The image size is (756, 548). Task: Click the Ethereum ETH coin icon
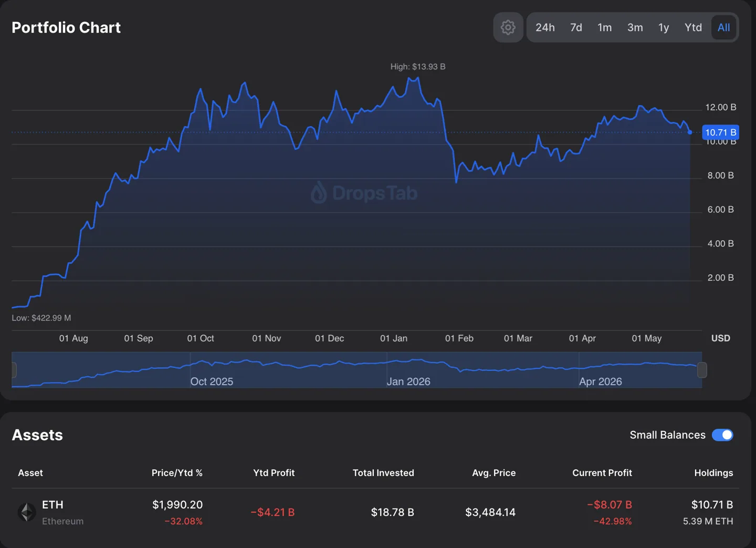27,512
